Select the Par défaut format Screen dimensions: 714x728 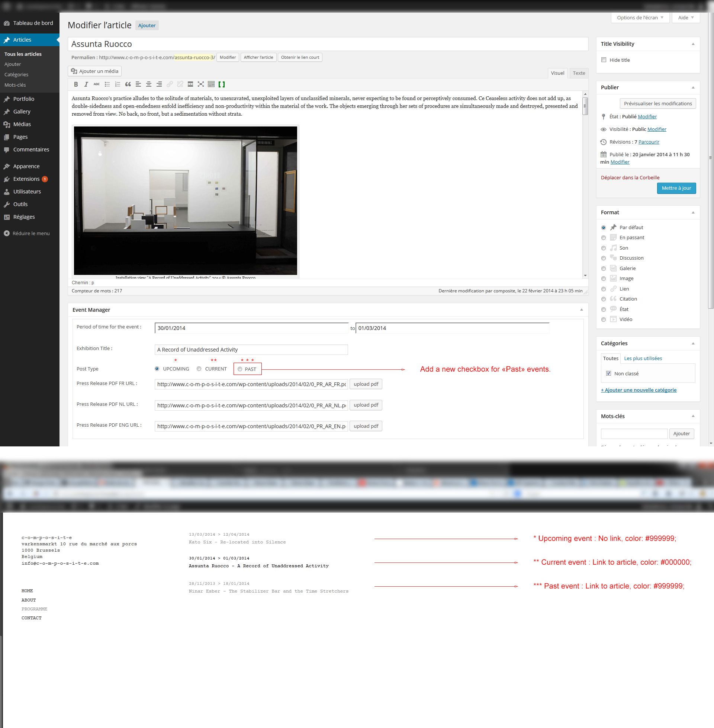tap(604, 227)
